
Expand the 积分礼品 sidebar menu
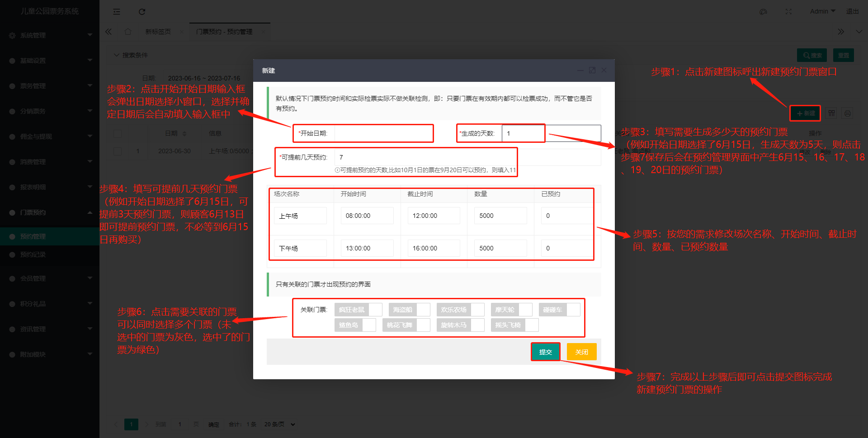50,304
